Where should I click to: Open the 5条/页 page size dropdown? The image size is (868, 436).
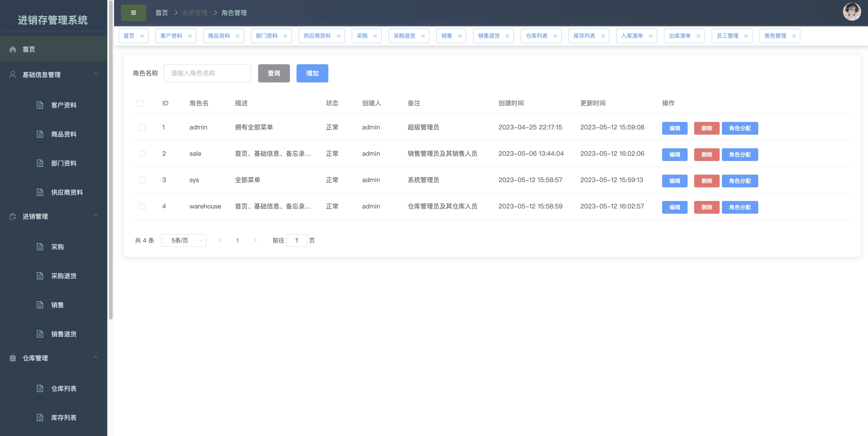coord(184,240)
